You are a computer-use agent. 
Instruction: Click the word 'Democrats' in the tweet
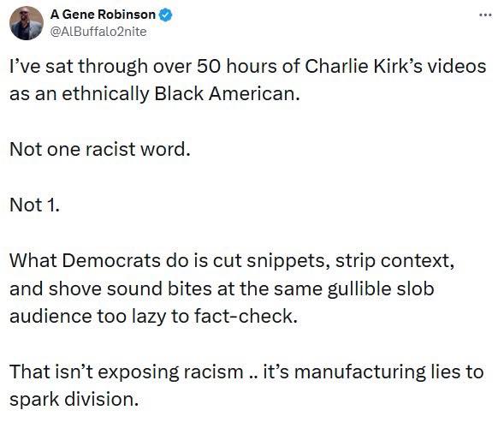tap(111, 260)
